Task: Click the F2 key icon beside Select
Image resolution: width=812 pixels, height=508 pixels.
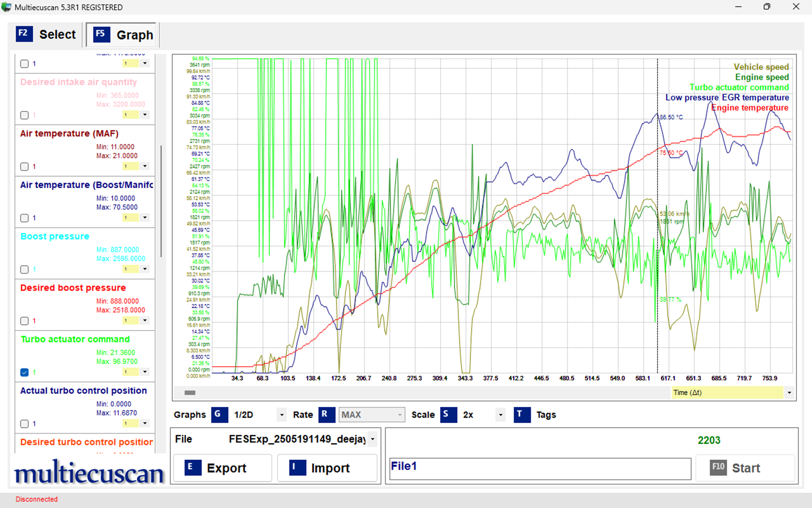Action: [24, 34]
